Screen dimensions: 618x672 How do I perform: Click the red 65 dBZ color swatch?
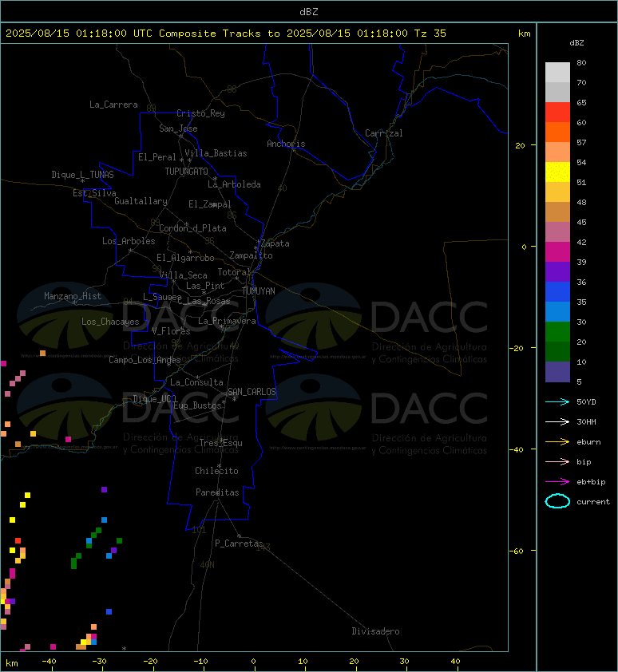point(557,113)
